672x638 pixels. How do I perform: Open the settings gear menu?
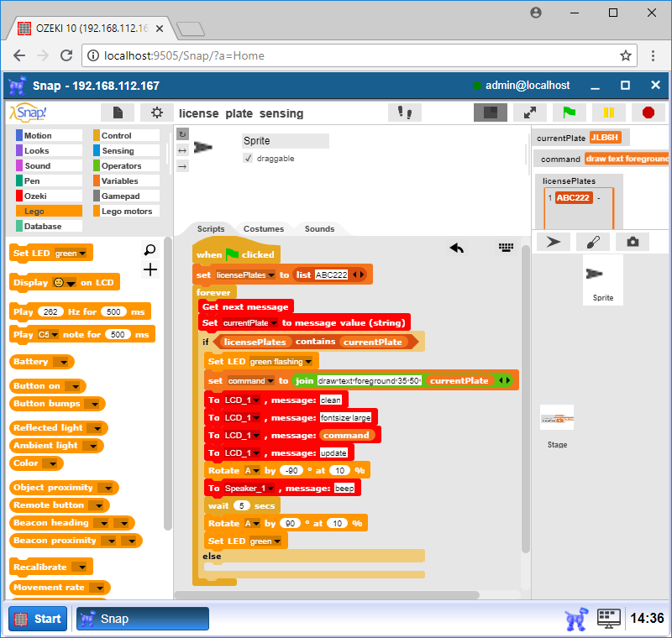click(157, 112)
